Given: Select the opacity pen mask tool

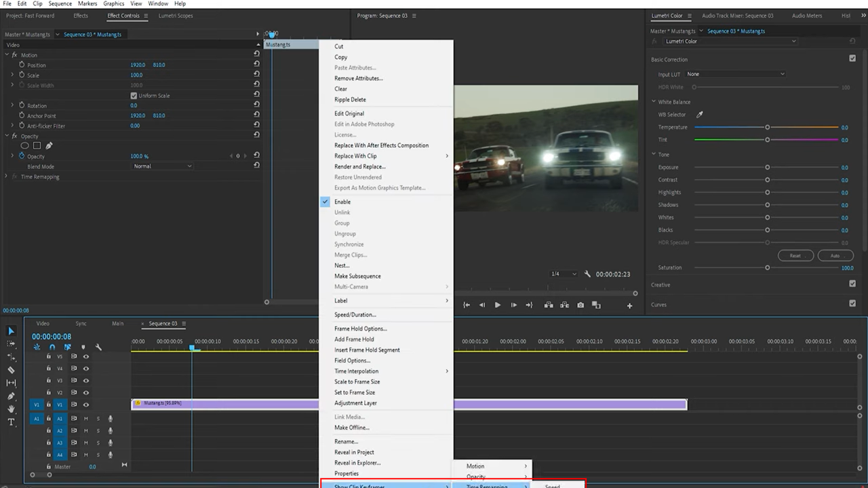Looking at the screenshot, I should coord(49,145).
